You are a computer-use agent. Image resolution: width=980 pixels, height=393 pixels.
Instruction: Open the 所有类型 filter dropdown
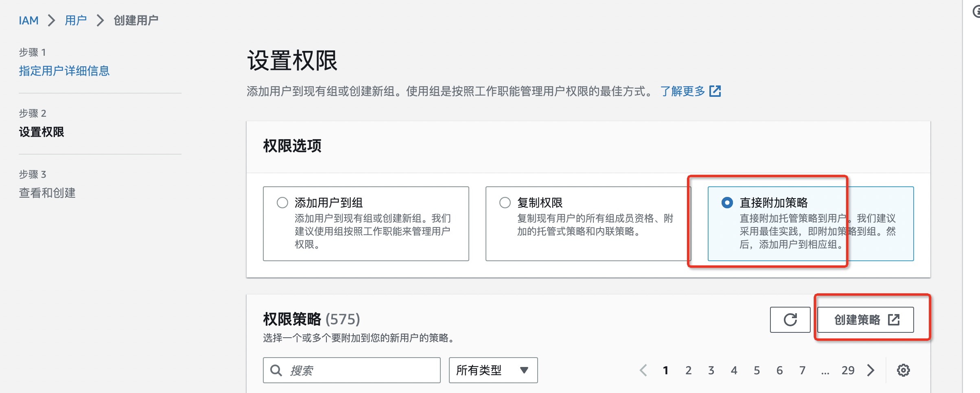pos(493,370)
